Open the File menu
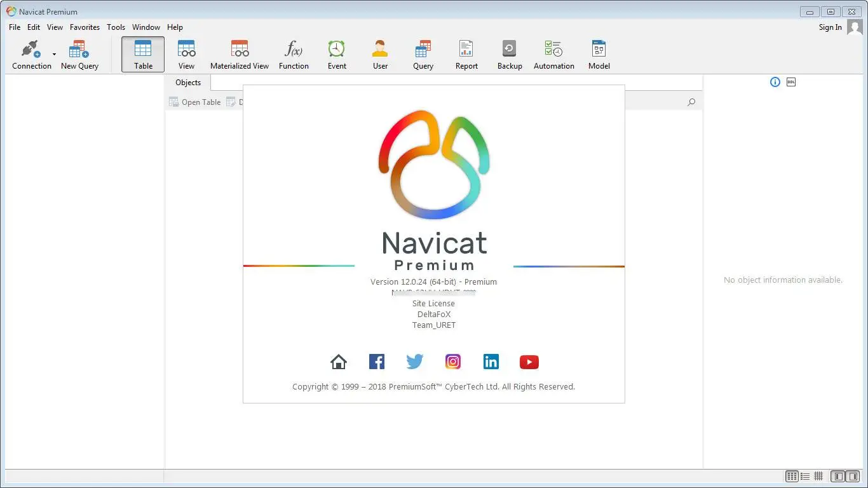 (15, 27)
